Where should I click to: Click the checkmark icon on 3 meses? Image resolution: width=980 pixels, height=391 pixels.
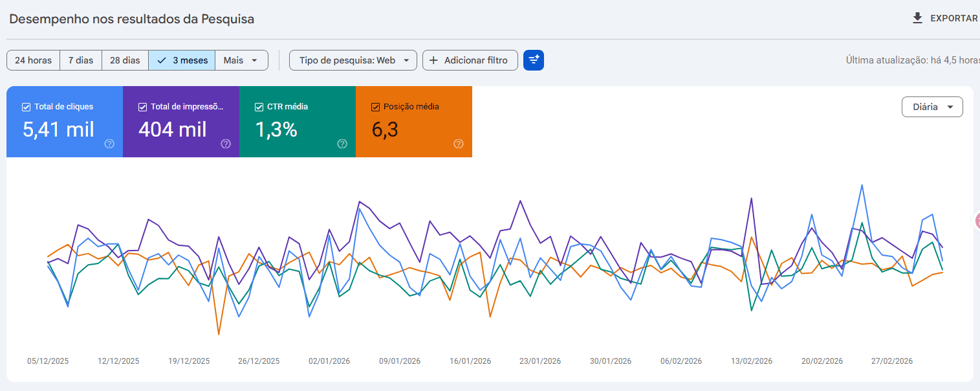click(162, 60)
